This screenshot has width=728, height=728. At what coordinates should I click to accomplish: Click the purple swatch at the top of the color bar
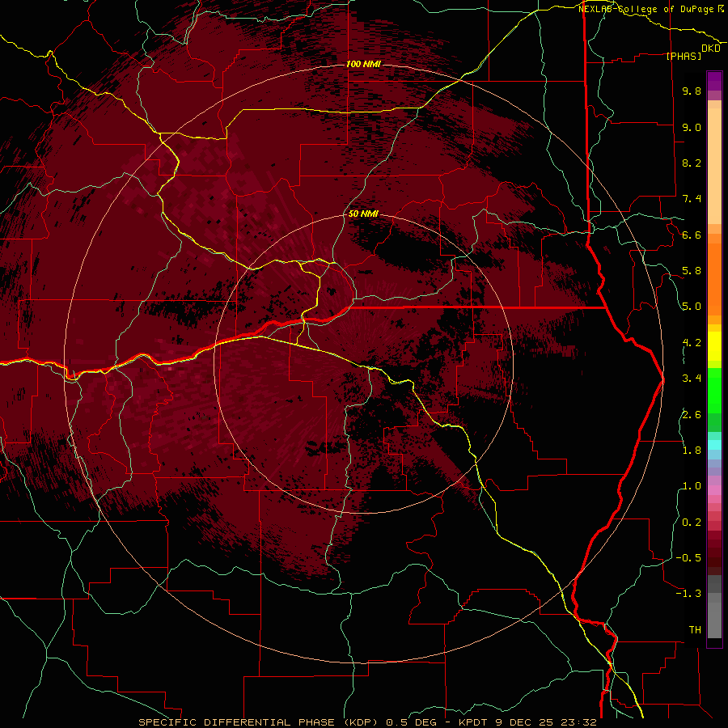pos(714,81)
